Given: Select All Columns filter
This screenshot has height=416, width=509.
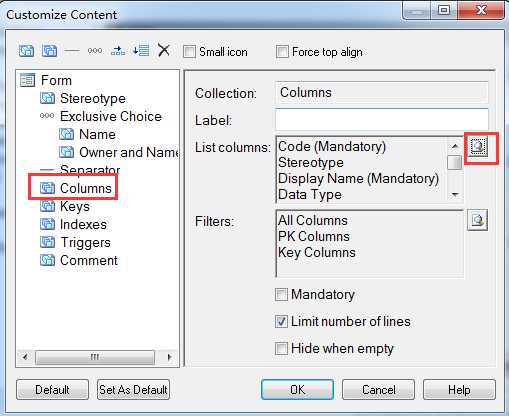Looking at the screenshot, I should coord(313,220).
